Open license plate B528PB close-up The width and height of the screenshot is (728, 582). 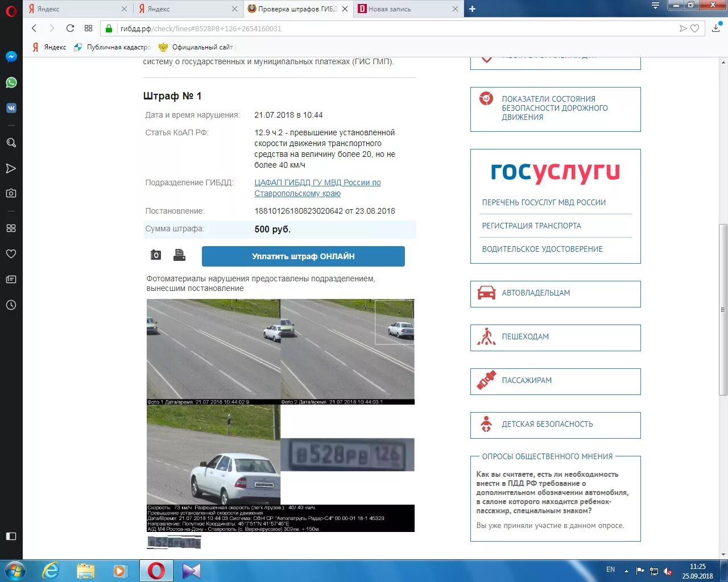coord(348,455)
